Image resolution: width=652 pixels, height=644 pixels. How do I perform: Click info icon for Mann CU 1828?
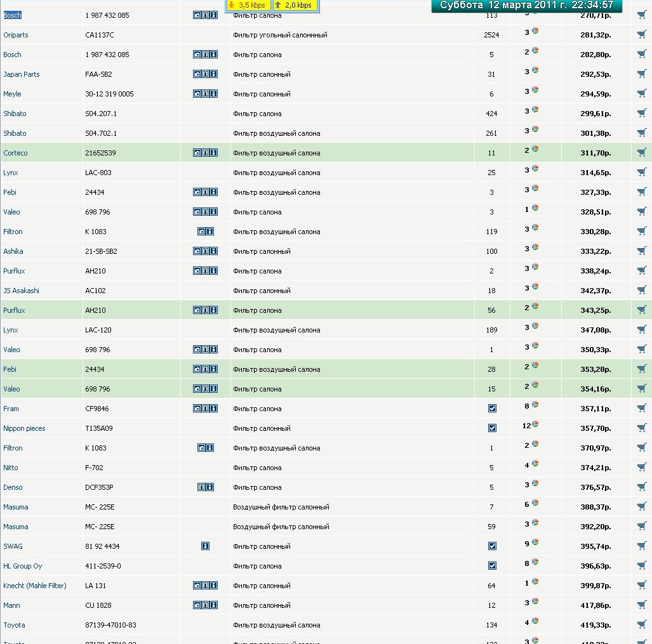[214, 605]
